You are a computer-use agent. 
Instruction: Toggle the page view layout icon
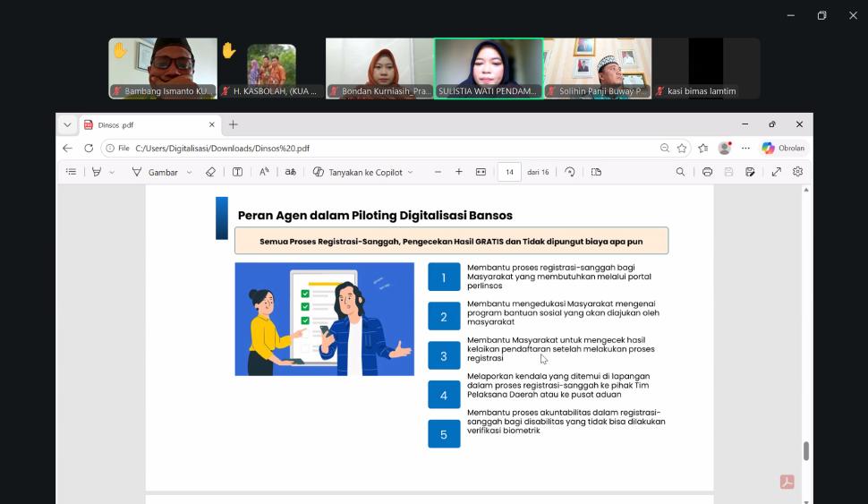[x=596, y=172]
